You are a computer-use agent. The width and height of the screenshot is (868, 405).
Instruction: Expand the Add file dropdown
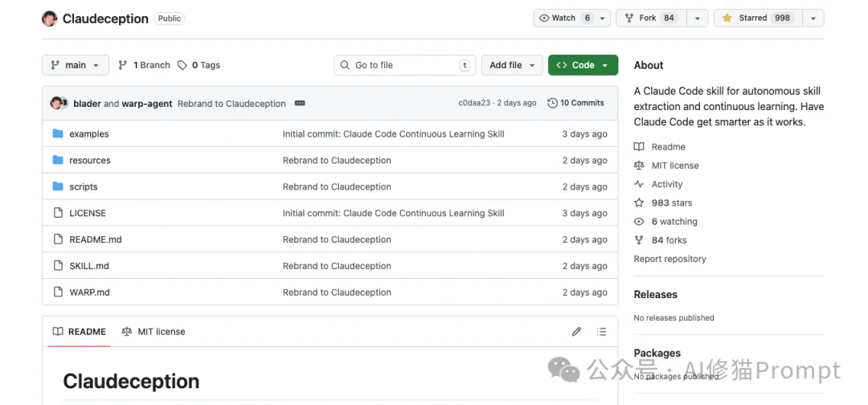point(513,65)
